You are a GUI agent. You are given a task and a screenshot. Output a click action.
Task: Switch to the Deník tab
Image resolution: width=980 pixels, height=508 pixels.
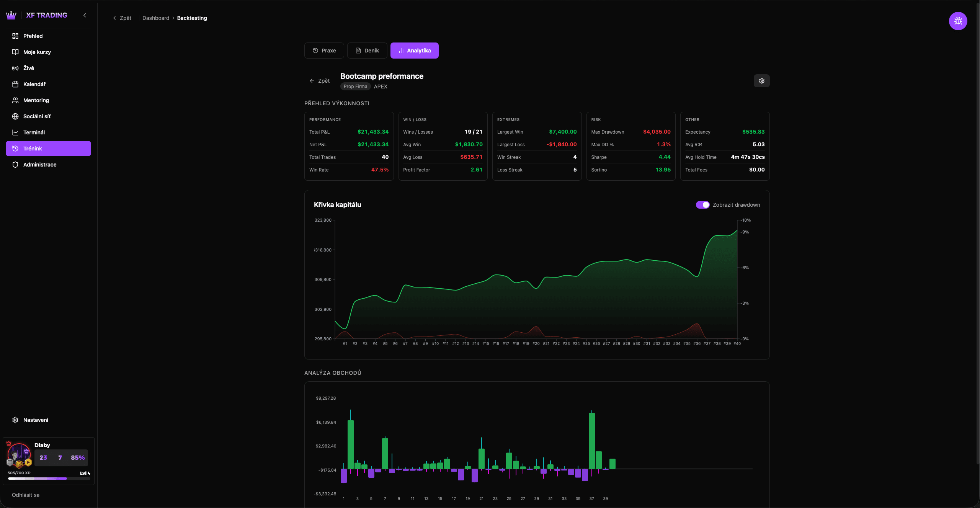[367, 51]
